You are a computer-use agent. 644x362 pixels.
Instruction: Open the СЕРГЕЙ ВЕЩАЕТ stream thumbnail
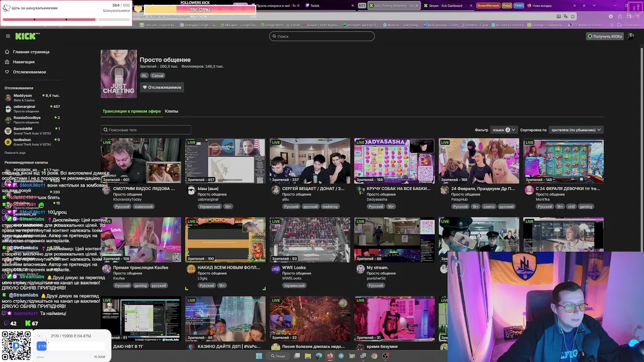(x=310, y=161)
